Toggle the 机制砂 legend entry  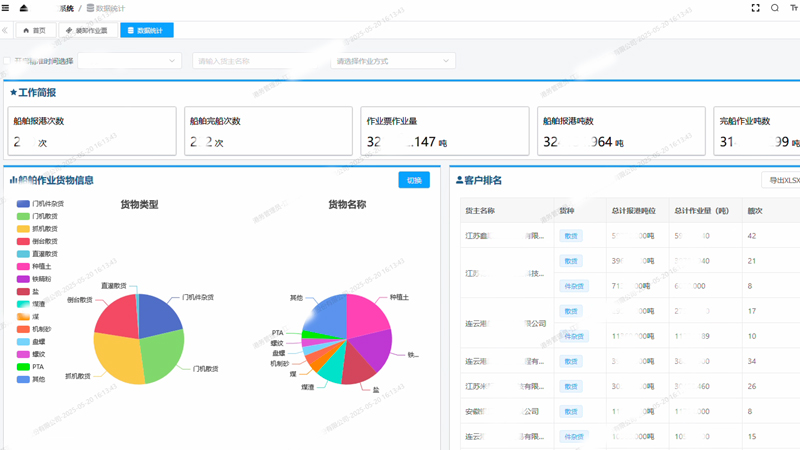coord(34,329)
